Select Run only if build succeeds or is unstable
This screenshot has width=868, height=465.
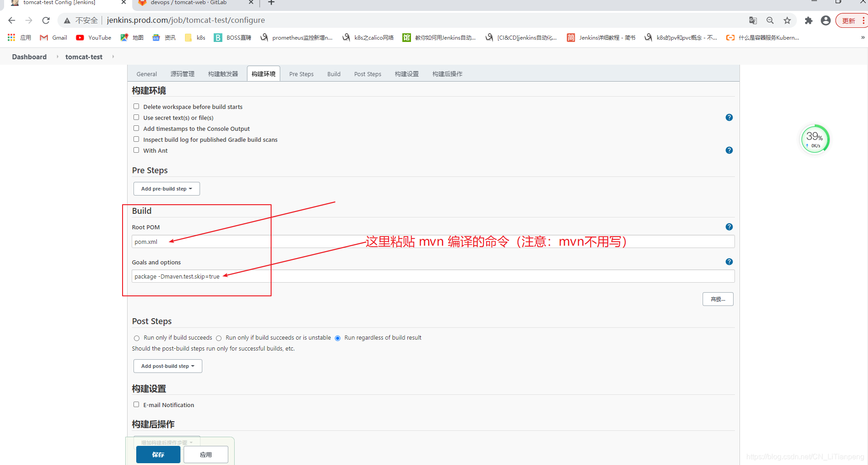[x=219, y=338]
